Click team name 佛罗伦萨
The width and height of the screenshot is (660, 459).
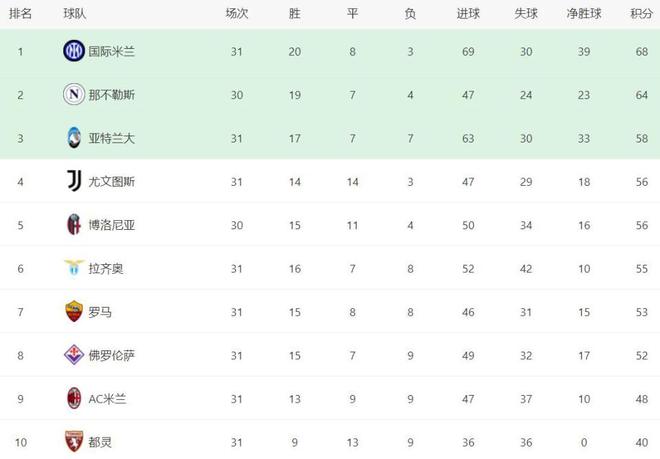click(x=112, y=355)
